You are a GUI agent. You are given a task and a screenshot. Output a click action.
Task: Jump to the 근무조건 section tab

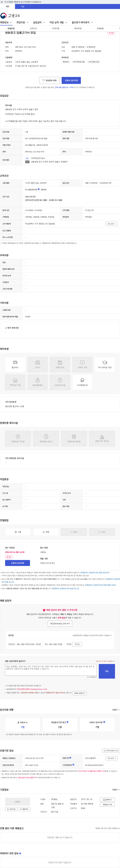[33, 29]
